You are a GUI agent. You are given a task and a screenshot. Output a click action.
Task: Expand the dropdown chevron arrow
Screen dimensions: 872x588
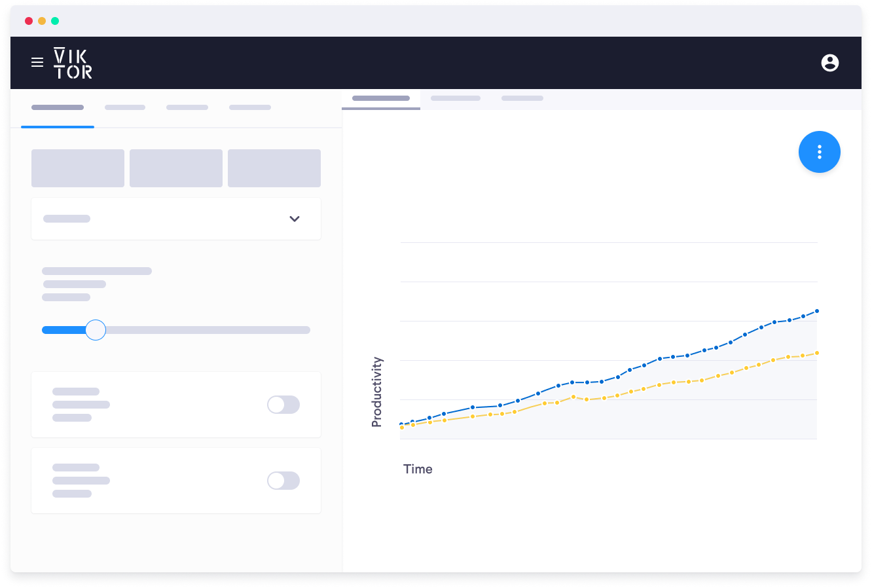click(295, 219)
